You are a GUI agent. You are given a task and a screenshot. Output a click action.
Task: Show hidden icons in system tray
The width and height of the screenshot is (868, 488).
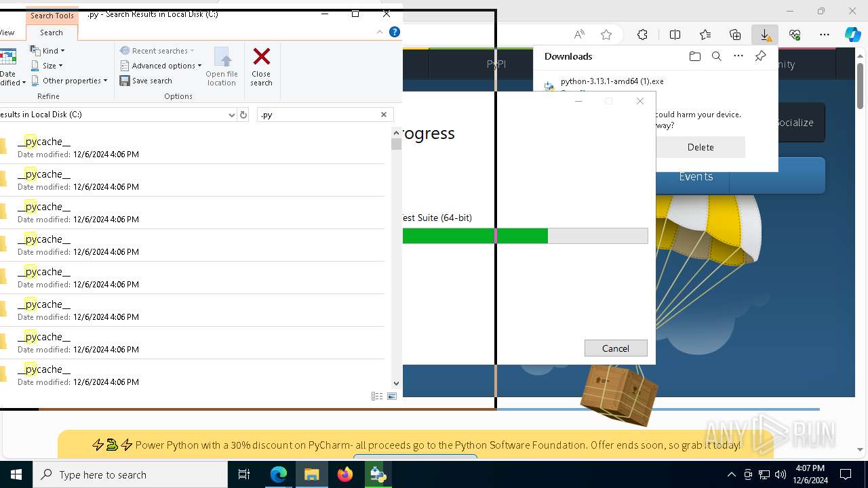coord(731,474)
